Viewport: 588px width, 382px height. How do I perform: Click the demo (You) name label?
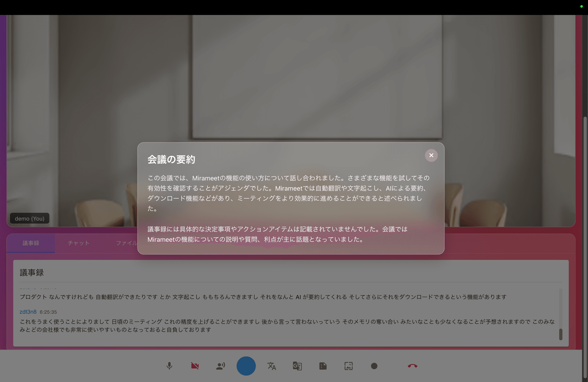point(30,219)
